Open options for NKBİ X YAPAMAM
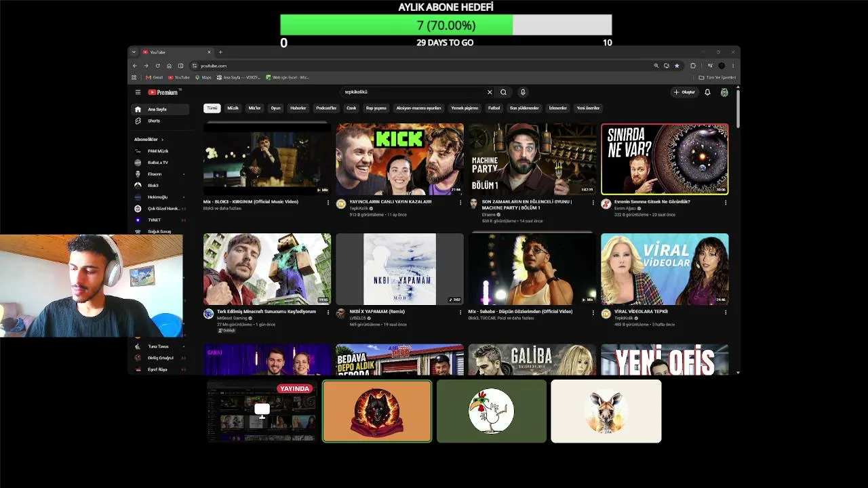This screenshot has height=488, width=868. click(x=460, y=312)
